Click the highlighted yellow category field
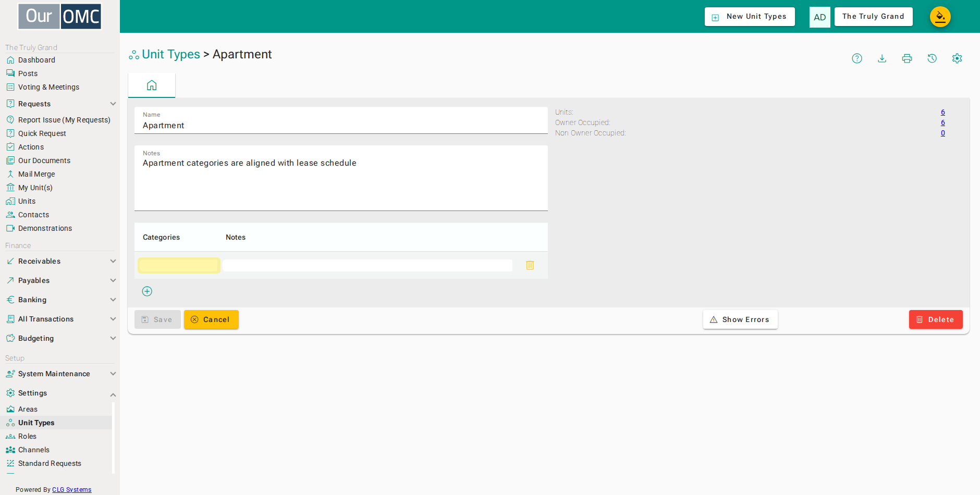980x495 pixels. tap(179, 265)
